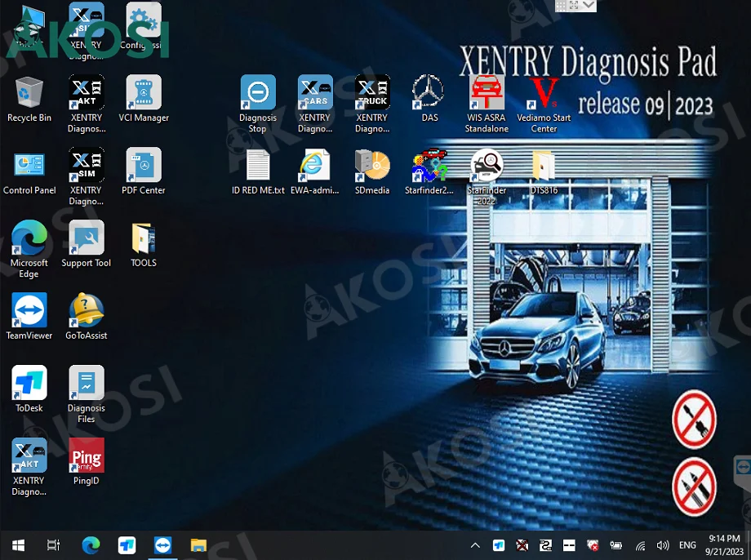The image size is (751, 560).
Task: Click the Wi-Fi network tray icon
Action: click(641, 545)
